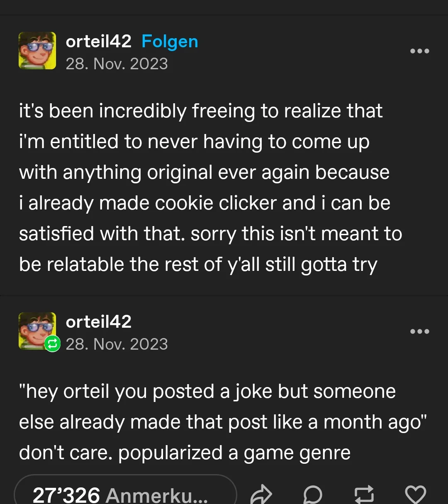Open orteil42's blog from the second username
This screenshot has height=504, width=448.
[99, 322]
